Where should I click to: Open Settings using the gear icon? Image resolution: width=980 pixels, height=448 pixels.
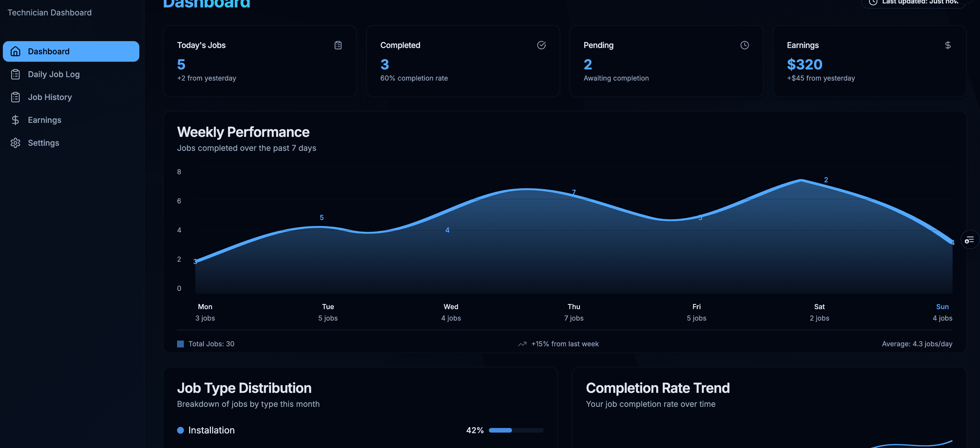[x=16, y=143]
